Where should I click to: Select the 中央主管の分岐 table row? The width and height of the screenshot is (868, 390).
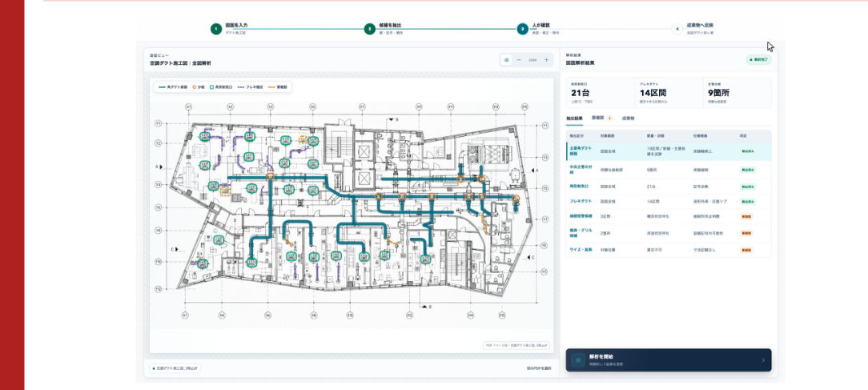click(x=669, y=170)
